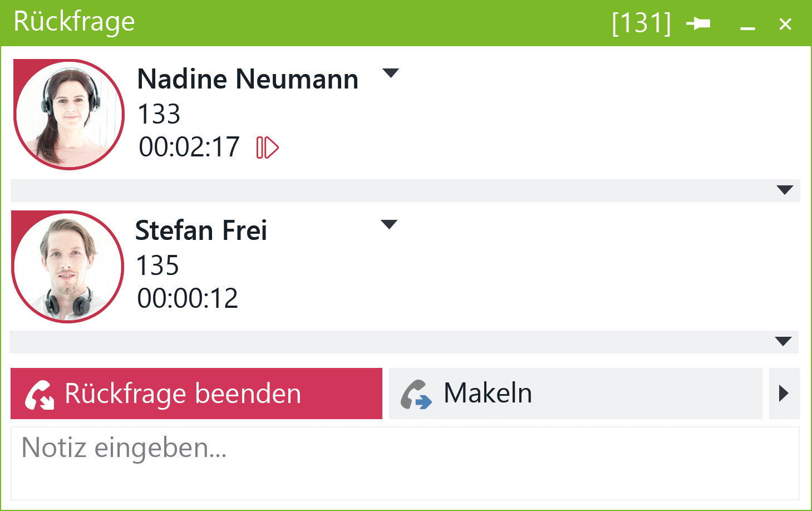812x511 pixels.
Task: Select the Nadine Neumann contact name
Action: point(248,79)
